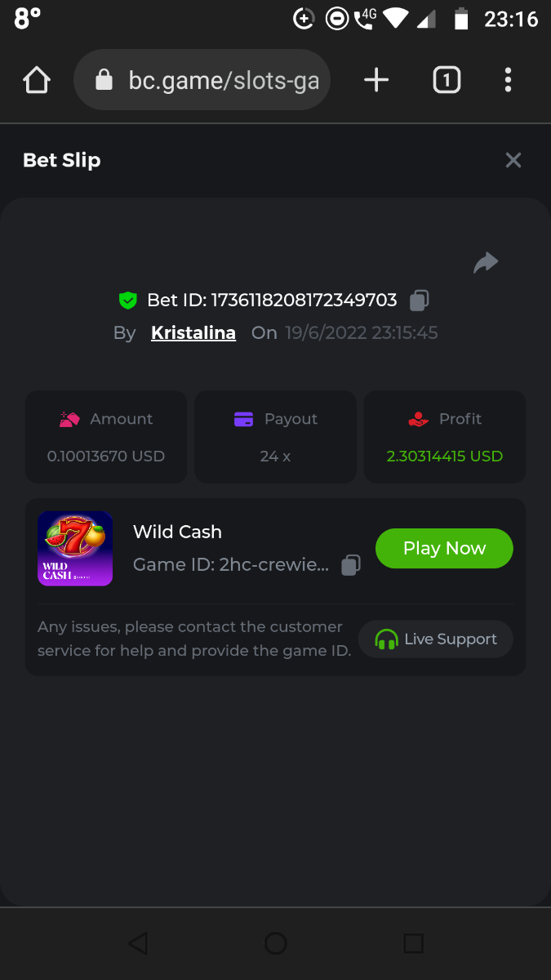The image size is (551, 980).
Task: Close the Bet Slip panel
Action: [513, 160]
